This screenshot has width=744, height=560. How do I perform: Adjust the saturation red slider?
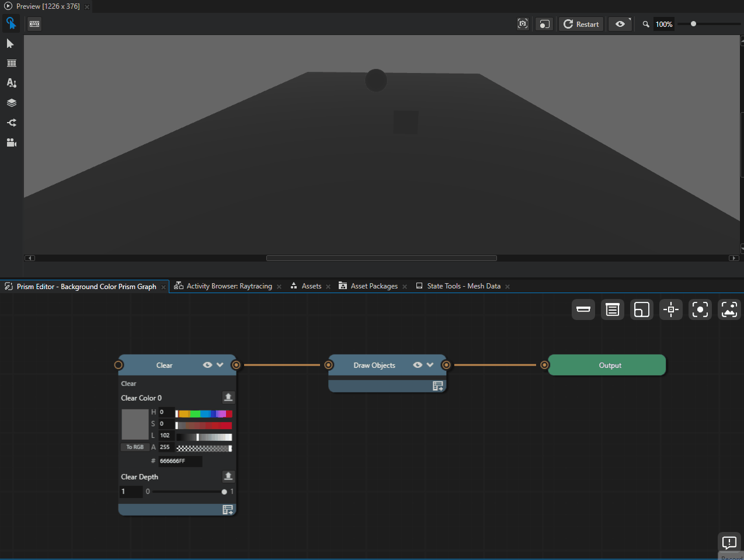[x=204, y=425]
